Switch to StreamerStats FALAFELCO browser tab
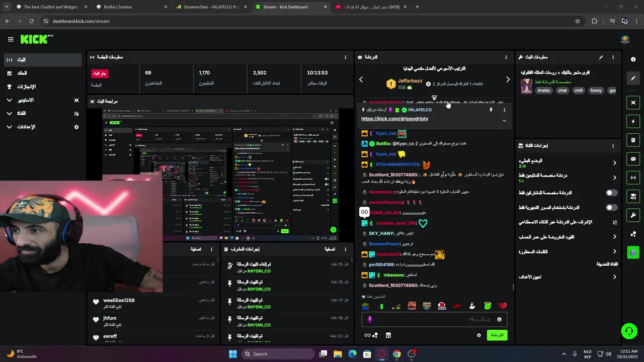Image resolution: width=644 pixels, height=362 pixels. (x=211, y=7)
